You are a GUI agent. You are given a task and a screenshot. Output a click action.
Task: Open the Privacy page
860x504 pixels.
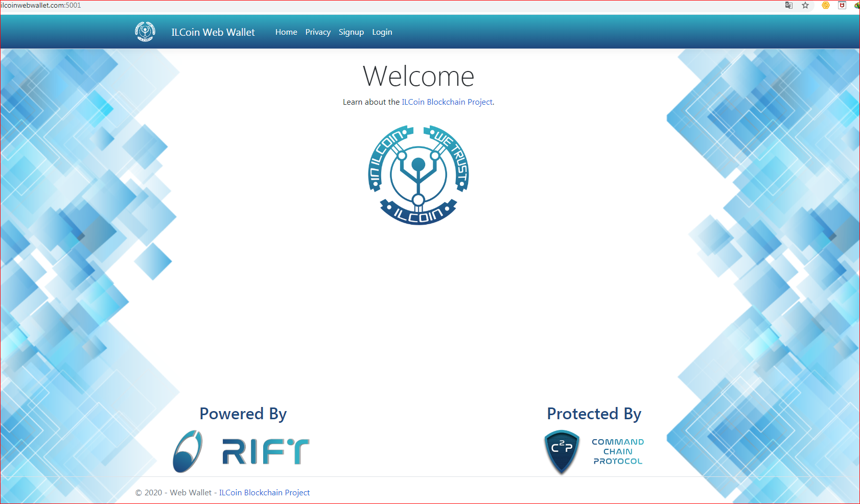[318, 32]
